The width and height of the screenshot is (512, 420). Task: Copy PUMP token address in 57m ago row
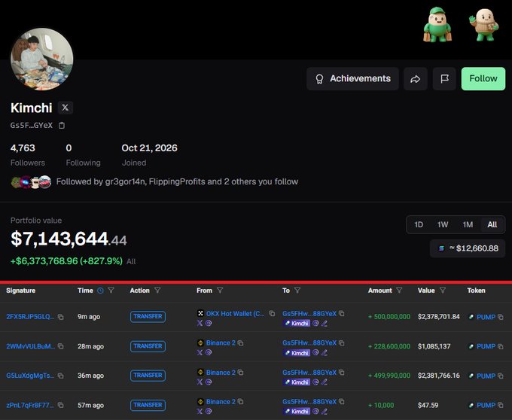500,405
